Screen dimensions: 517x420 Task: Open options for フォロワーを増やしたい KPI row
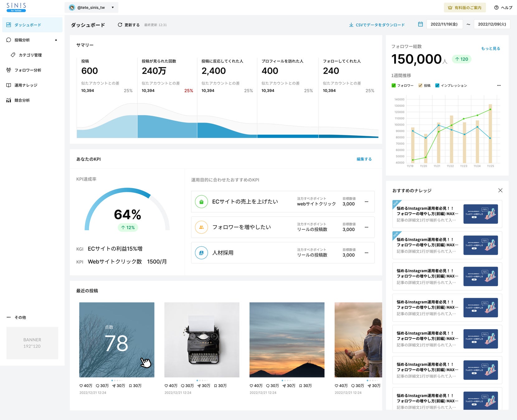pyautogui.click(x=367, y=227)
